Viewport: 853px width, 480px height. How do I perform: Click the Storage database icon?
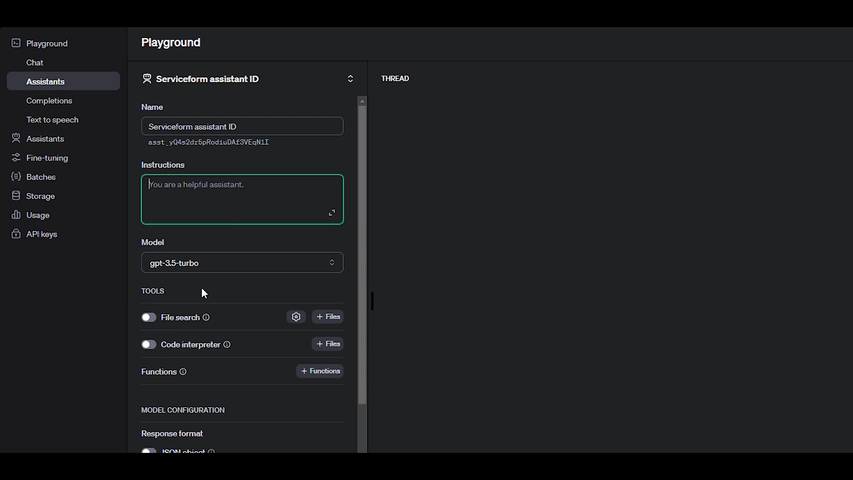click(x=16, y=195)
